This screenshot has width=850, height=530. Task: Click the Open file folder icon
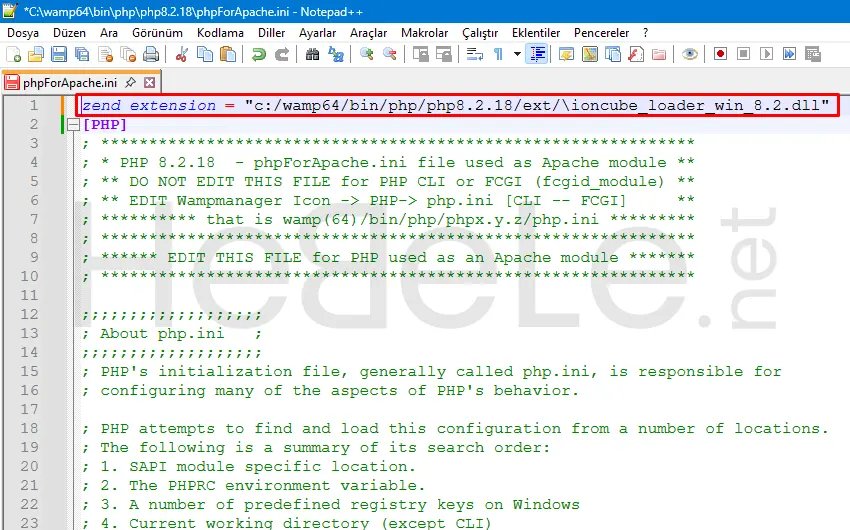36,54
